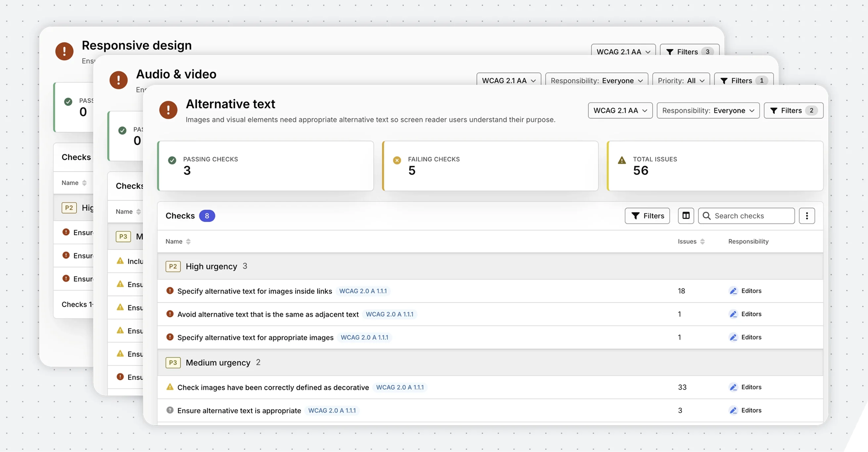The height and width of the screenshot is (452, 868).
Task: Click the Total Issues warning triangle icon
Action: click(622, 160)
